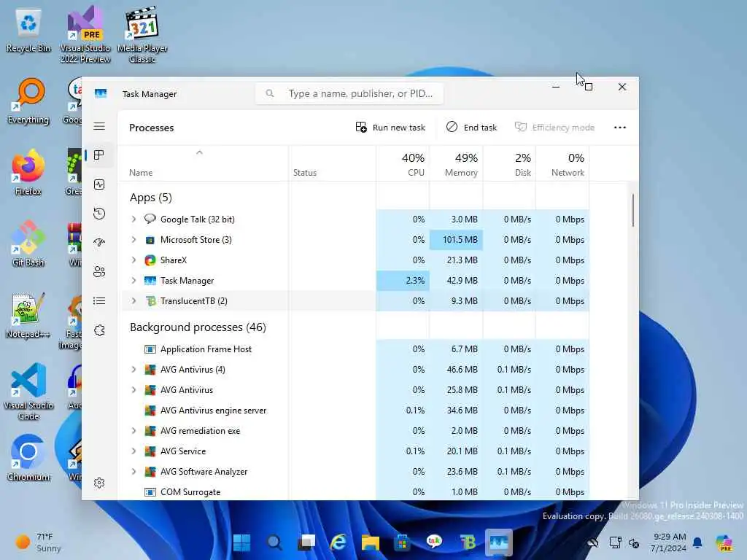The height and width of the screenshot is (560, 747).
Task: Open Chromium desktop shortcut
Action: tap(28, 458)
